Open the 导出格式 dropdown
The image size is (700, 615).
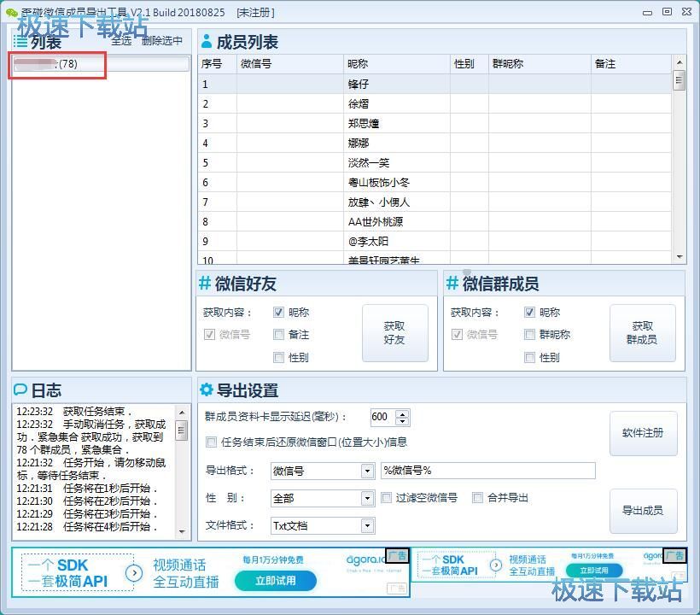tap(367, 471)
